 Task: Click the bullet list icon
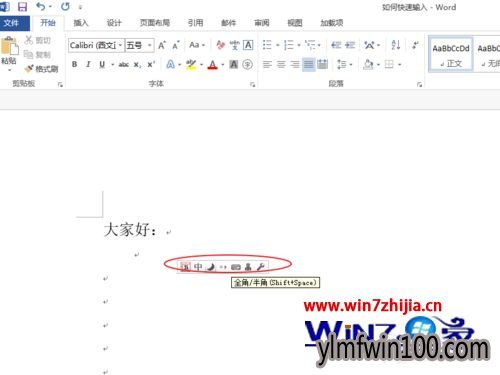pos(267,45)
